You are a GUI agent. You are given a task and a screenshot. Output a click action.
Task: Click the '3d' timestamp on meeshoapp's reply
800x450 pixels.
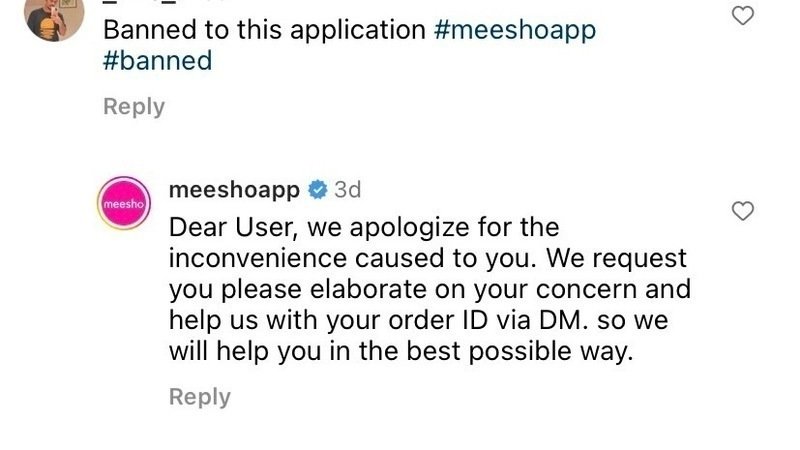point(347,190)
